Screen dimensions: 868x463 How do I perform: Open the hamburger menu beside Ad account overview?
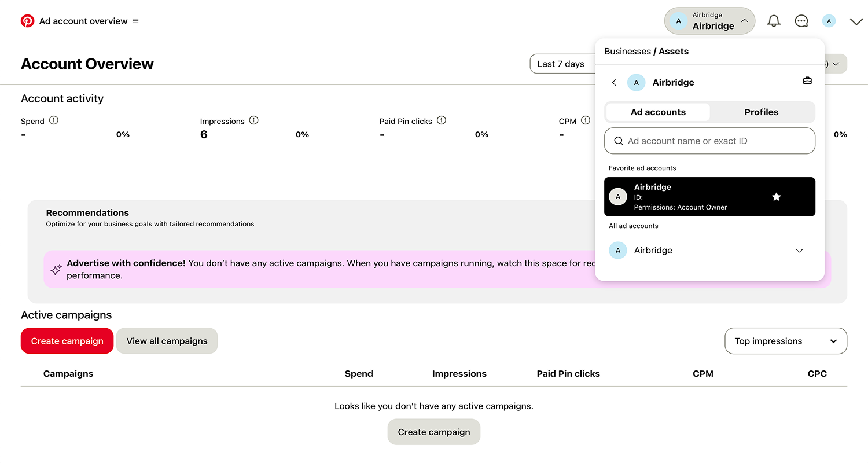tap(135, 21)
